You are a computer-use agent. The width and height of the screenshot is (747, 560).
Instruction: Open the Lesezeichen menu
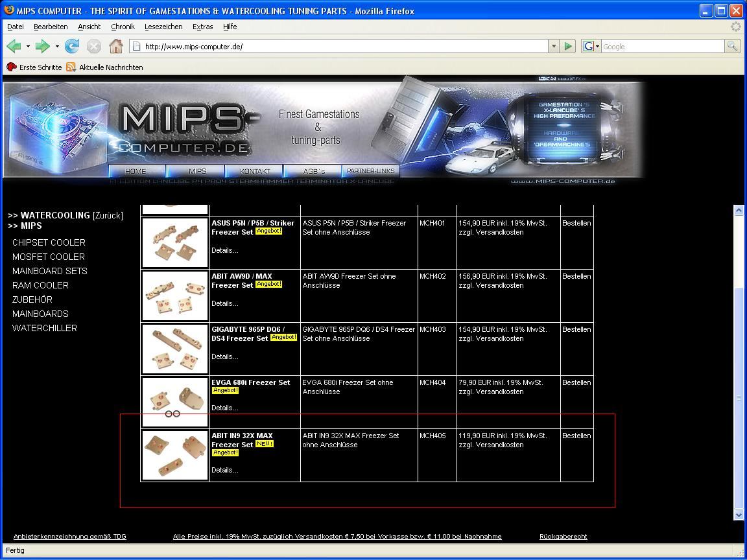(x=163, y=27)
